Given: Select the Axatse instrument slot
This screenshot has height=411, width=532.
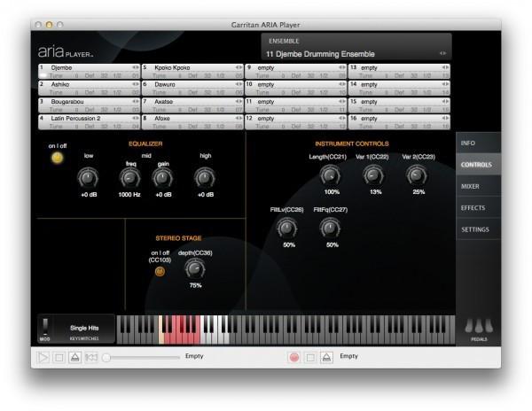Looking at the screenshot, I should pyautogui.click(x=192, y=105).
